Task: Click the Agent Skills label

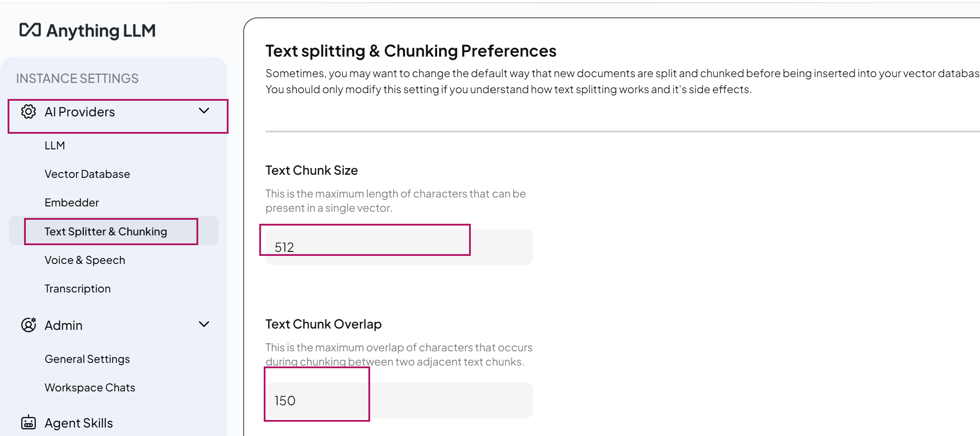Action: point(79,423)
